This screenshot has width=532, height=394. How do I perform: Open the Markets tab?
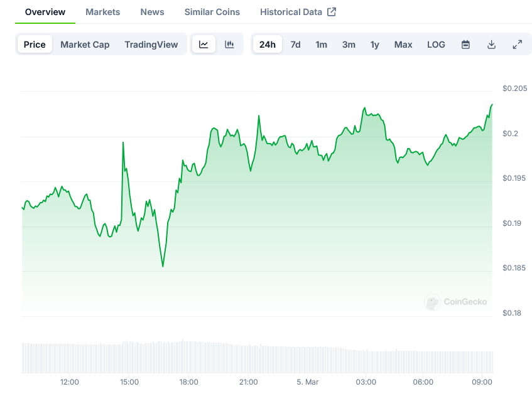[102, 12]
